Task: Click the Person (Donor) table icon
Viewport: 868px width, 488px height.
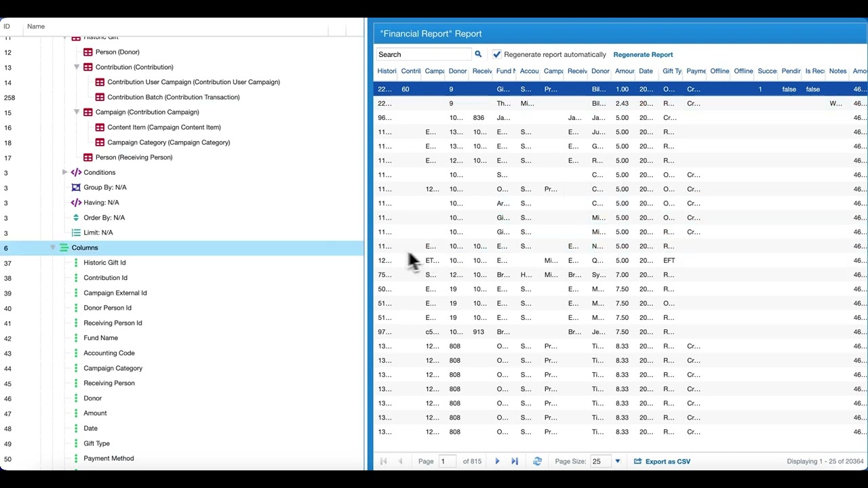Action: [88, 52]
